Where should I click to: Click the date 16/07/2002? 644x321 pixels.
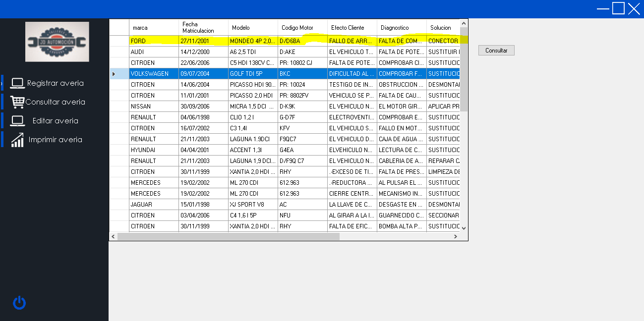(203, 128)
